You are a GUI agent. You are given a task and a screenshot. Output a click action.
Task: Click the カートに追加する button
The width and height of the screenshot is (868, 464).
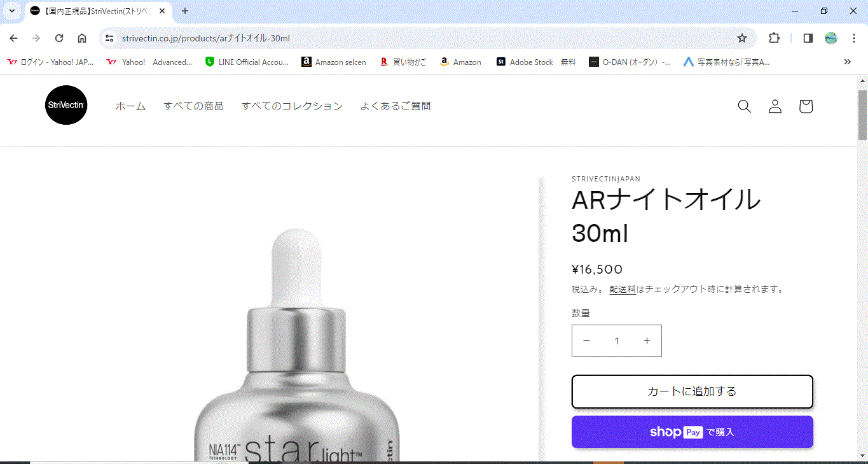click(x=692, y=391)
